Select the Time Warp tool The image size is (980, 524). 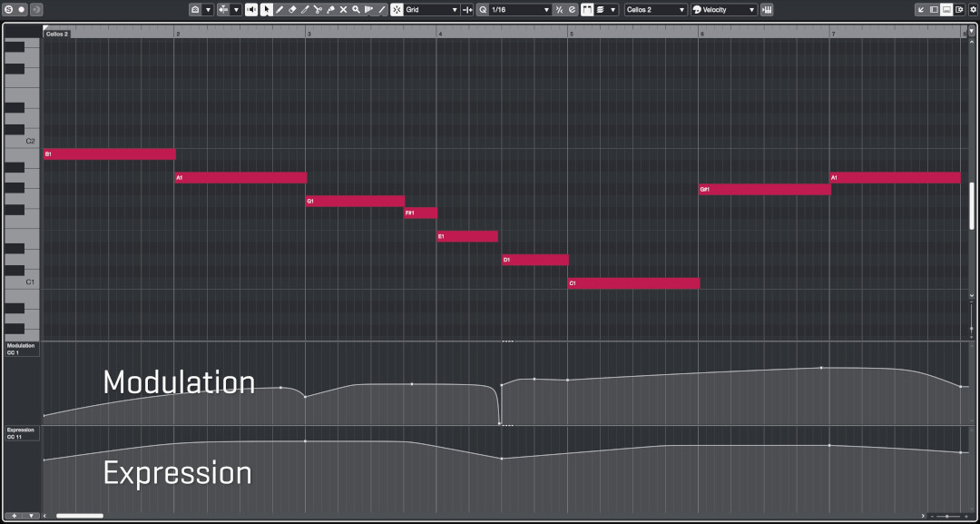pyautogui.click(x=368, y=10)
